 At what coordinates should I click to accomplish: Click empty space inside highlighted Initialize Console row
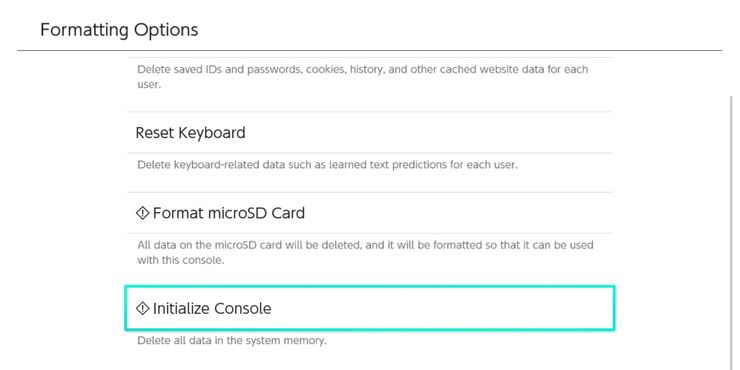coord(439,308)
